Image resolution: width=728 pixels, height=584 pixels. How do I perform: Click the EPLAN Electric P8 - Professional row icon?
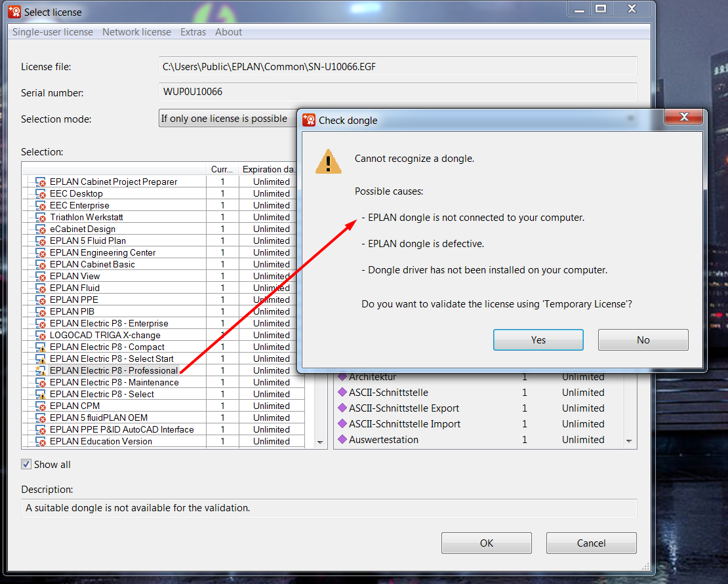click(x=41, y=370)
